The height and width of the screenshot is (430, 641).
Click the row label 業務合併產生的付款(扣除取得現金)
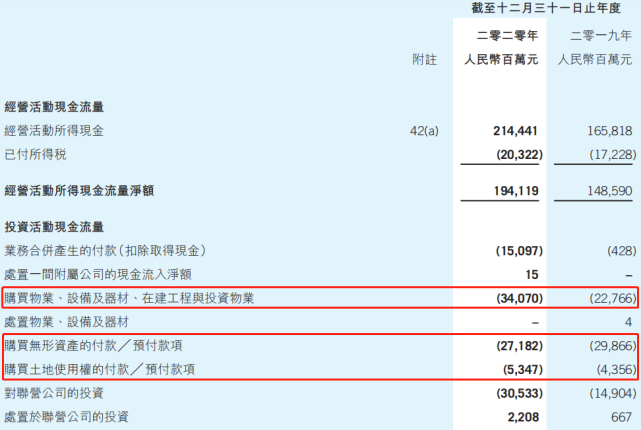tap(105, 251)
